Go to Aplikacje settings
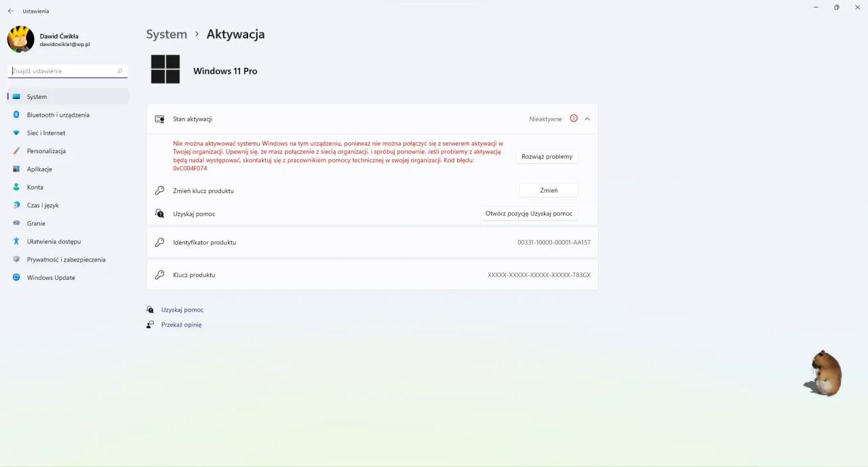 coord(68,169)
